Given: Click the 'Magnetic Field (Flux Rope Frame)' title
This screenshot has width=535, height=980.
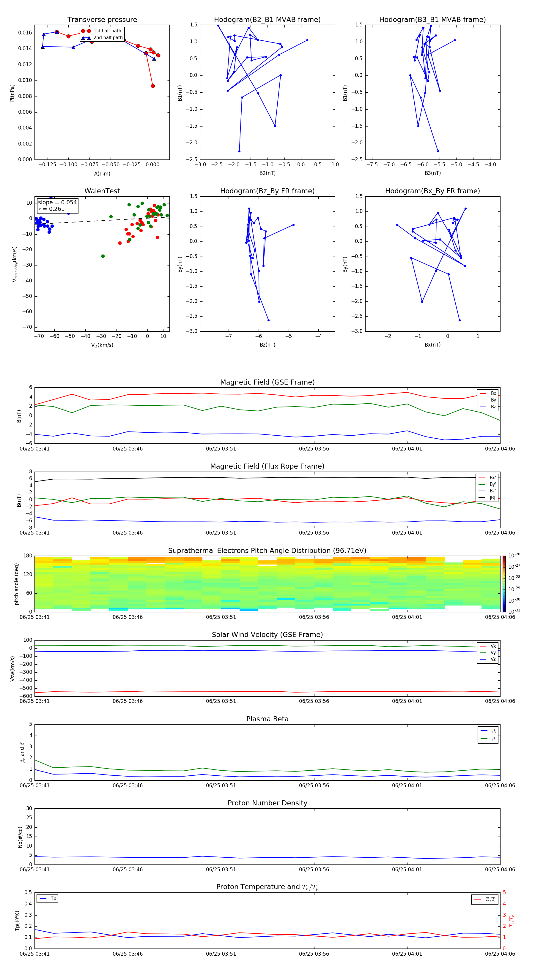Looking at the screenshot, I should pos(267,467).
